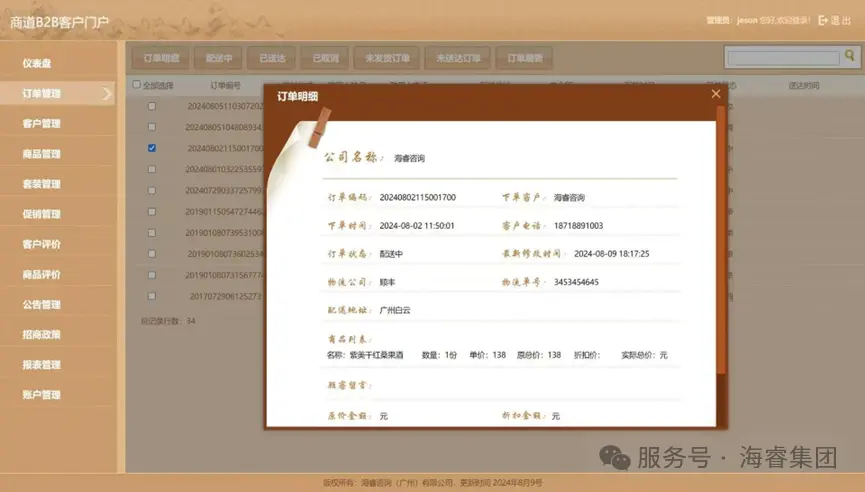Check the first order row checkbox
This screenshot has width=865, height=492.
[152, 106]
